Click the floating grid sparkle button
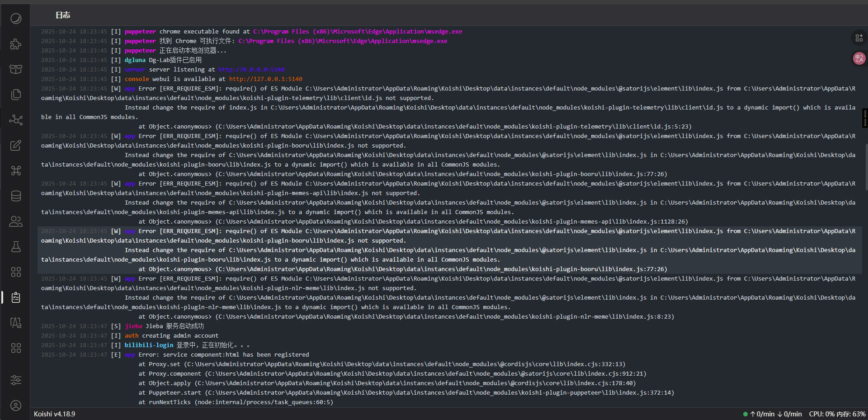Viewport: 868px width, 420px height. tap(859, 38)
